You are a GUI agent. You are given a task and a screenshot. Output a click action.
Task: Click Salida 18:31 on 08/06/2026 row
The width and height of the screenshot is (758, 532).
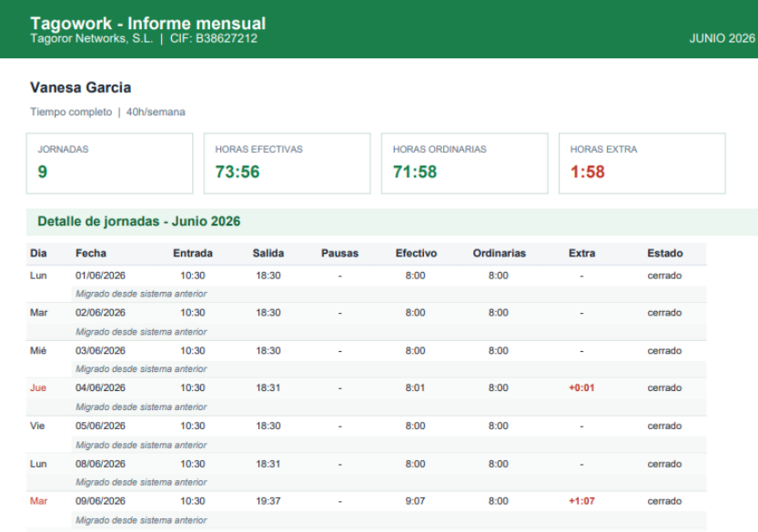(268, 464)
